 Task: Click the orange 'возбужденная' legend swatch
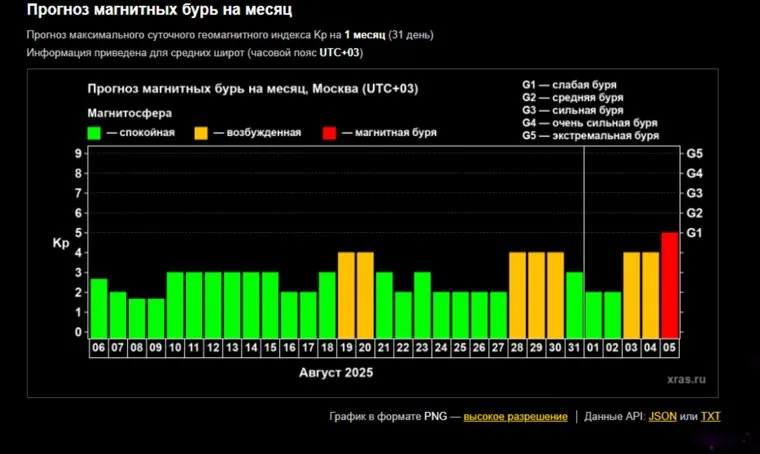coord(201,132)
